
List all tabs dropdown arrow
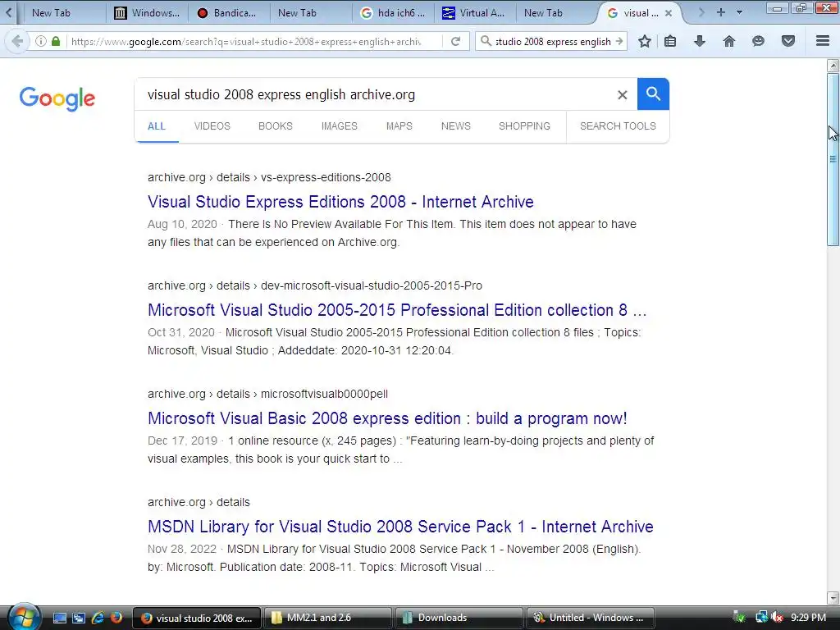(x=740, y=12)
